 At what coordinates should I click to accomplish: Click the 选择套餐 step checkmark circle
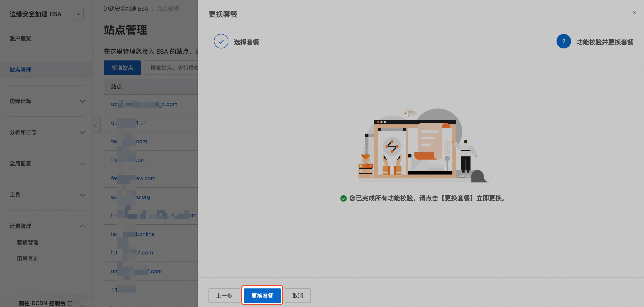(x=221, y=41)
